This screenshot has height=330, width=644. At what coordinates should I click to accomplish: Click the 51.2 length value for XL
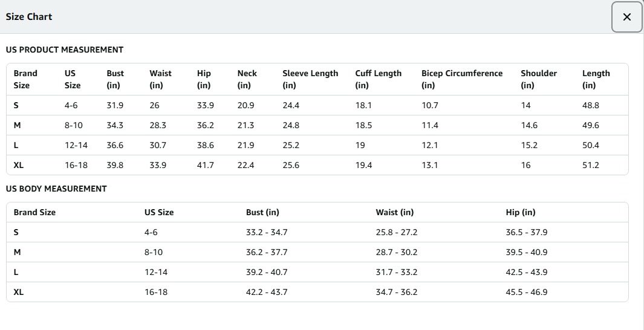(591, 165)
